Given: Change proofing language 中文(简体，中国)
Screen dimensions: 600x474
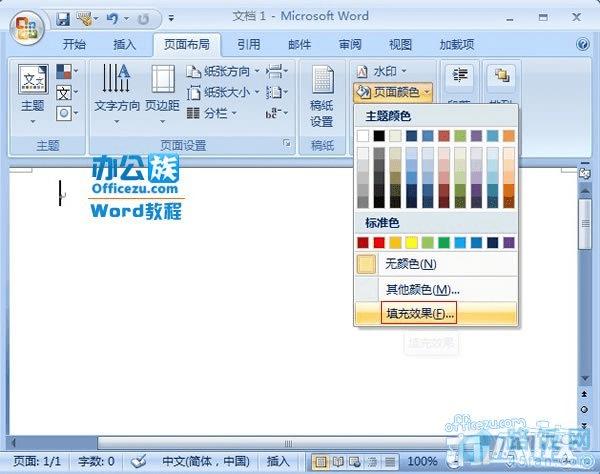Looking at the screenshot, I should tap(206, 461).
